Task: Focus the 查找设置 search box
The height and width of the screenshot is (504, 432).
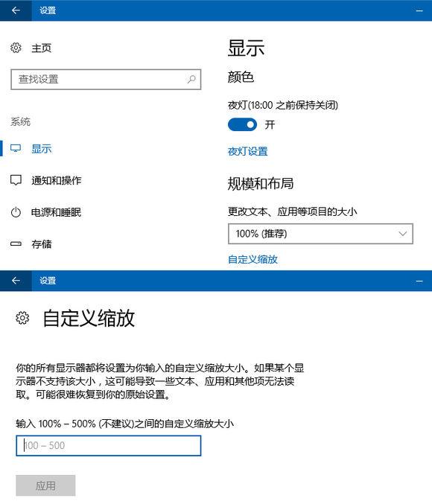Action: (106, 79)
